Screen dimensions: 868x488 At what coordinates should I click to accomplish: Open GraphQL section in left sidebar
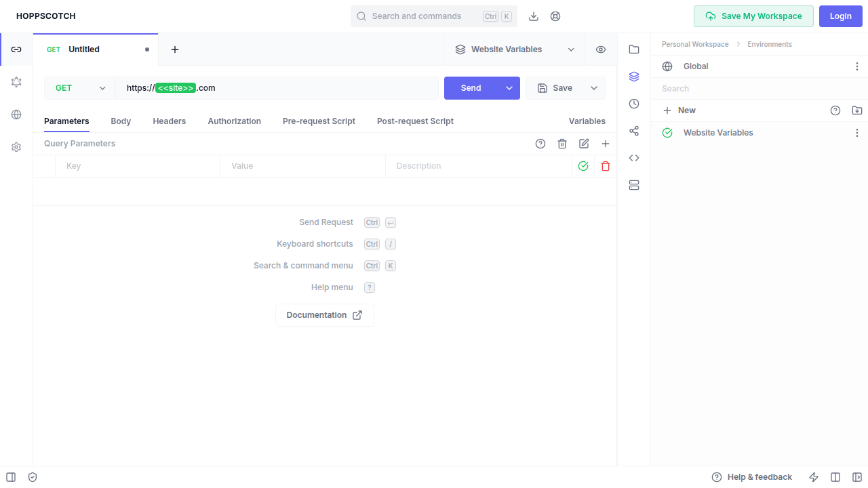coord(16,82)
